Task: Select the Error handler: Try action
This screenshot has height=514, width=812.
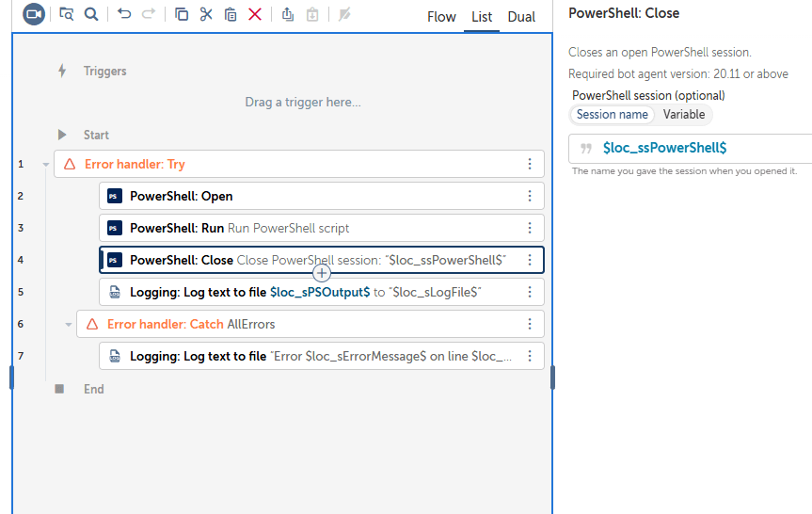Action: click(x=299, y=164)
